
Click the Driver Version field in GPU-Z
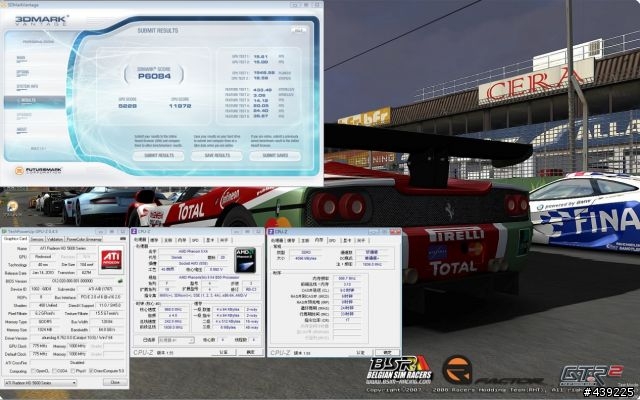click(77, 338)
